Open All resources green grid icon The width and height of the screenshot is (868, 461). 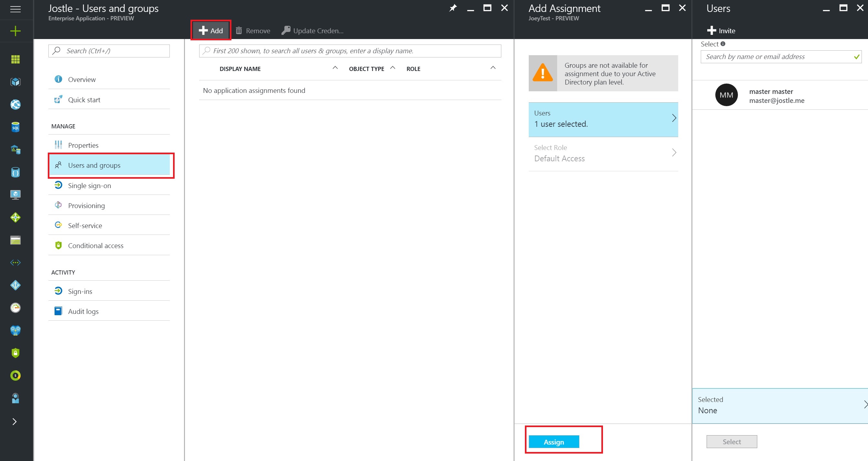15,59
